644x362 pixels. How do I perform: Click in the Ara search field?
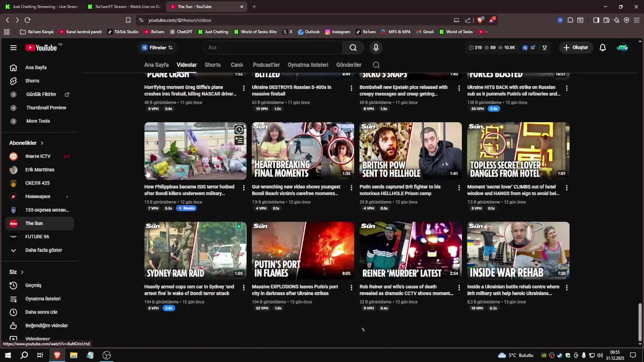[273, 47]
